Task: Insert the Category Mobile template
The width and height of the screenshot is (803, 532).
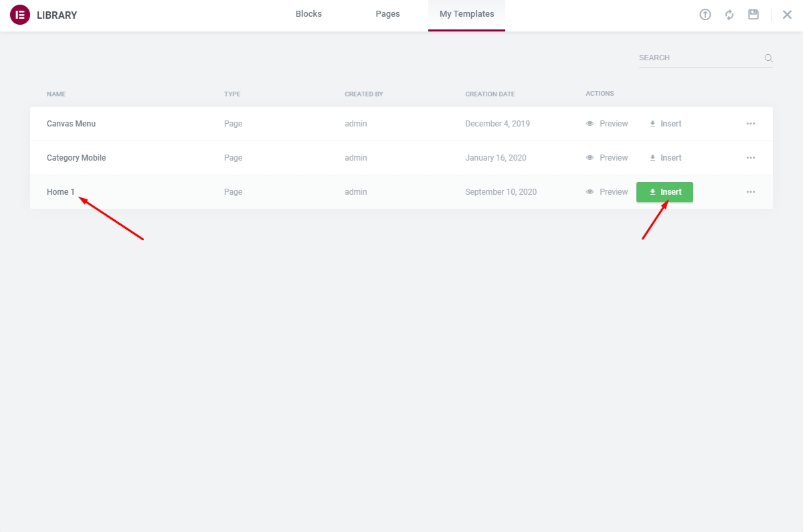Action: (x=665, y=158)
